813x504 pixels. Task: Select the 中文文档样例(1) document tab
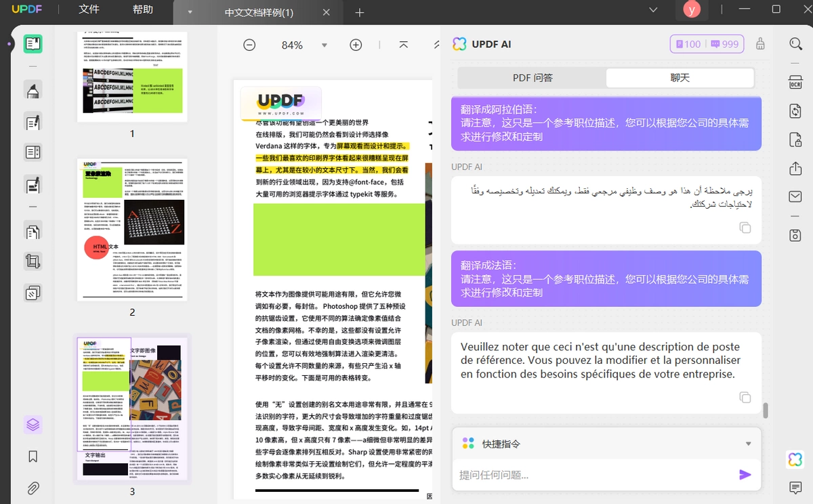point(259,13)
